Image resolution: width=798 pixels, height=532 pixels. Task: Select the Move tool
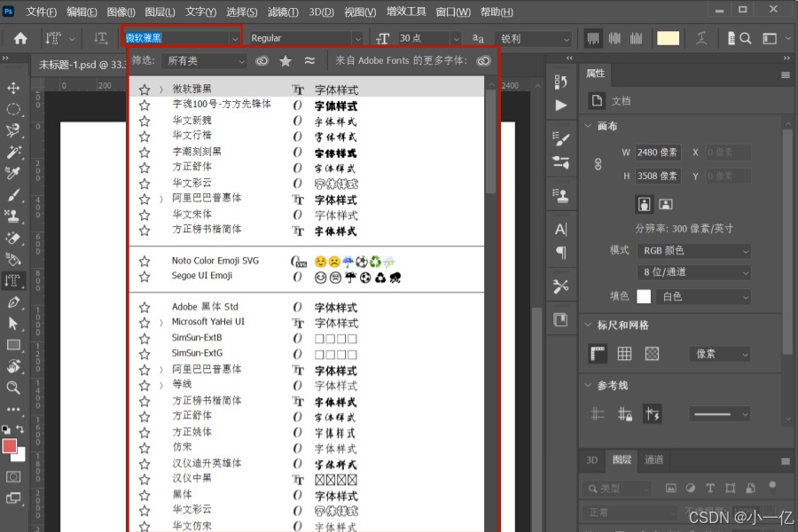[x=13, y=88]
